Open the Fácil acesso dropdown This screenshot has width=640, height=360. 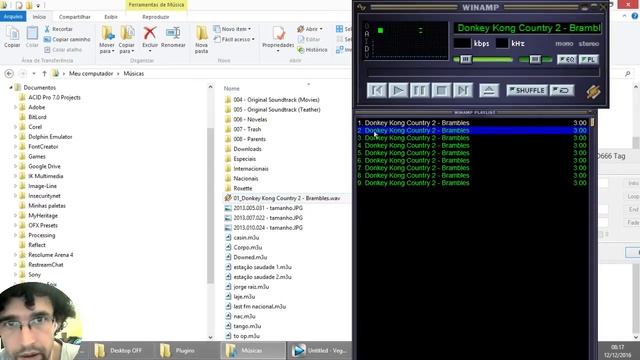click(x=234, y=39)
